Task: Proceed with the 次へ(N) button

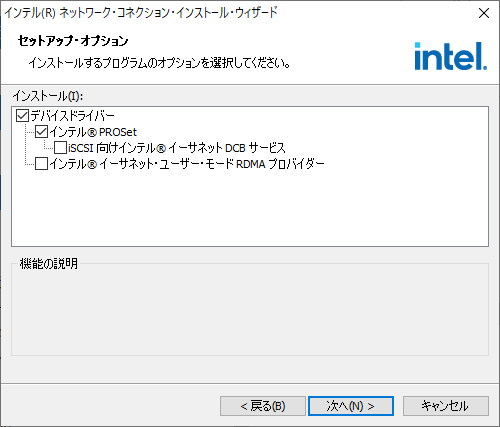Action: tap(351, 406)
